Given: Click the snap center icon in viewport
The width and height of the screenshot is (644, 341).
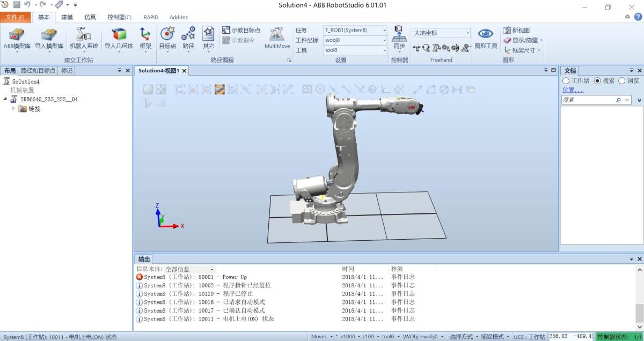Looking at the screenshot, I should [x=320, y=90].
